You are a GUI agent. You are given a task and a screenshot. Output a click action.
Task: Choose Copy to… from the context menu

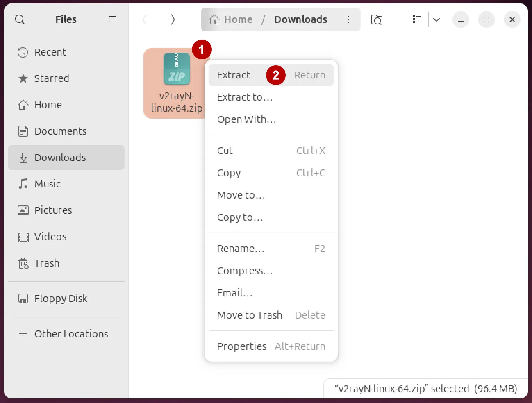tap(271, 217)
